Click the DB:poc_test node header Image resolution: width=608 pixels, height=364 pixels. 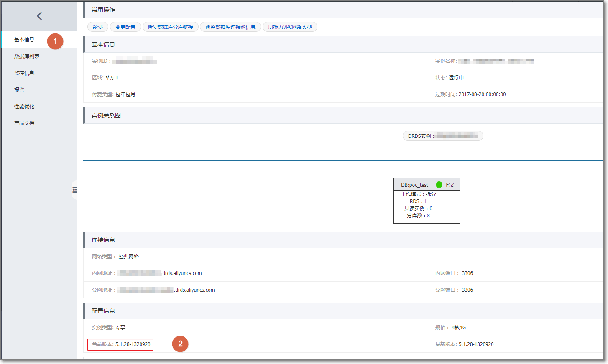(427, 185)
